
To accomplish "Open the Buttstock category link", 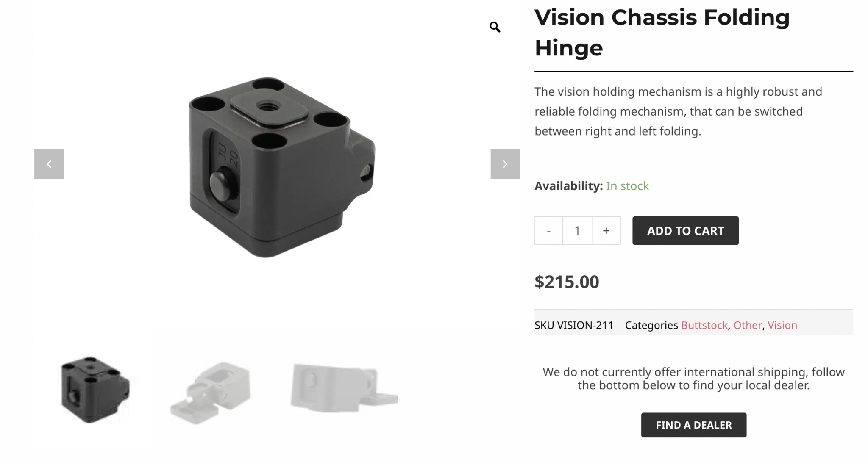I will point(704,325).
